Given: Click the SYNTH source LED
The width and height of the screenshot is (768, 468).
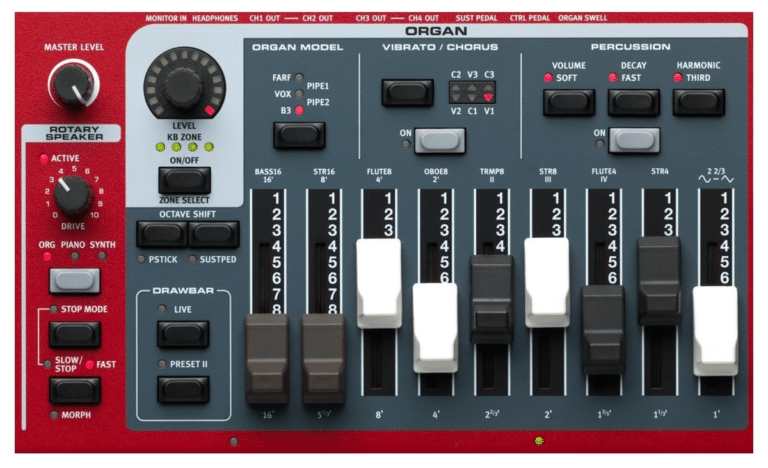Looking at the screenshot, I should pyautogui.click(x=102, y=255).
